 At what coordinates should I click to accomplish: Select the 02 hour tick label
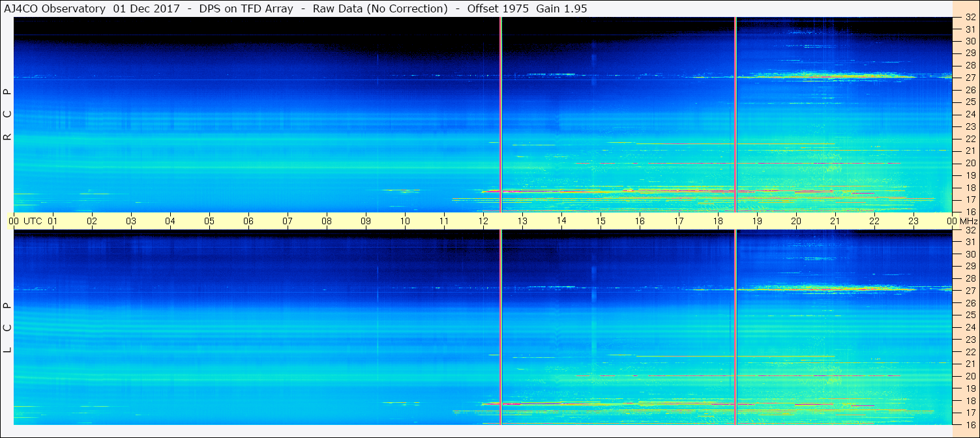[92, 221]
